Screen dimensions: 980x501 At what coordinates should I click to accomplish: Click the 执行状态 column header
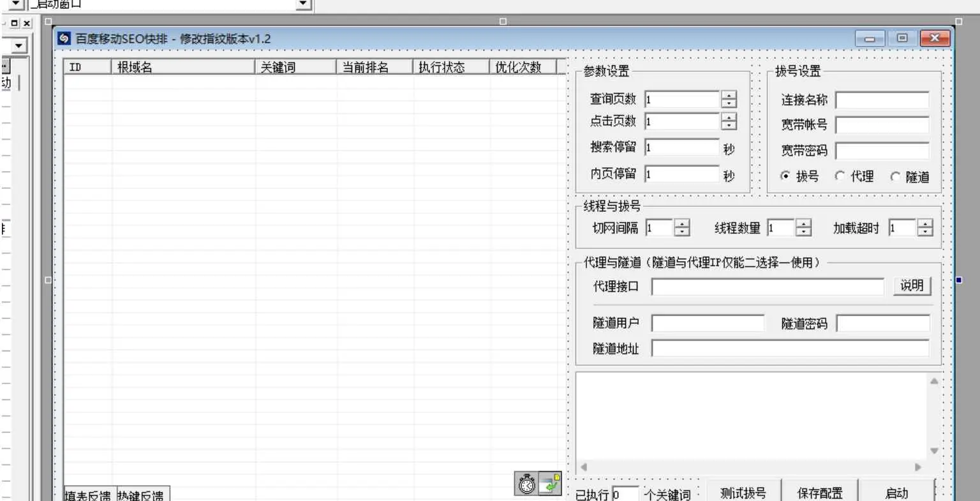tap(451, 67)
